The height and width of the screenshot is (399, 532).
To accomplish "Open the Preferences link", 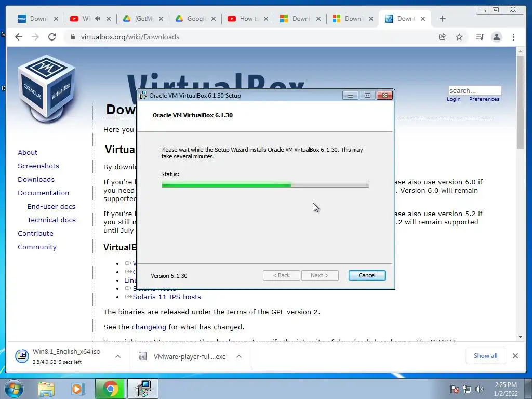I will (x=484, y=99).
